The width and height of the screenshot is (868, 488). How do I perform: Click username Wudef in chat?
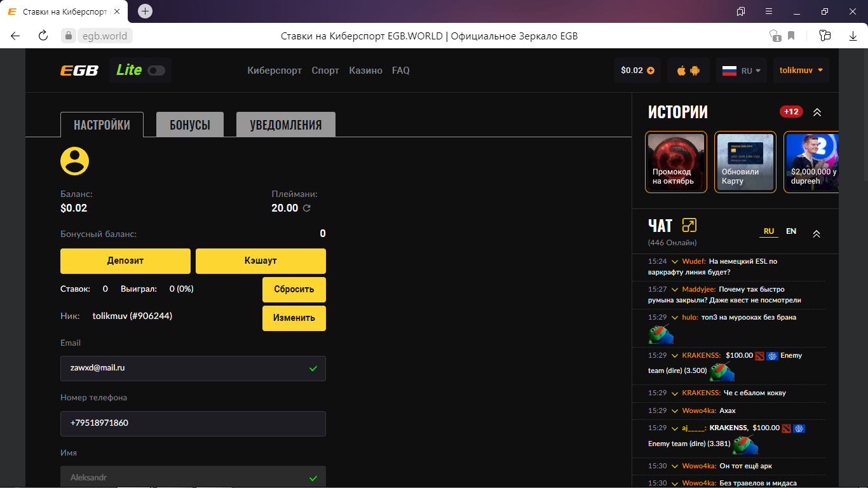[x=693, y=261]
